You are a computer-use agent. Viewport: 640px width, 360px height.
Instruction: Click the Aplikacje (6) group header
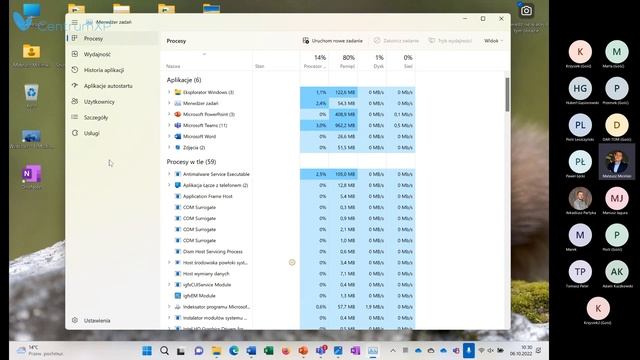click(184, 80)
